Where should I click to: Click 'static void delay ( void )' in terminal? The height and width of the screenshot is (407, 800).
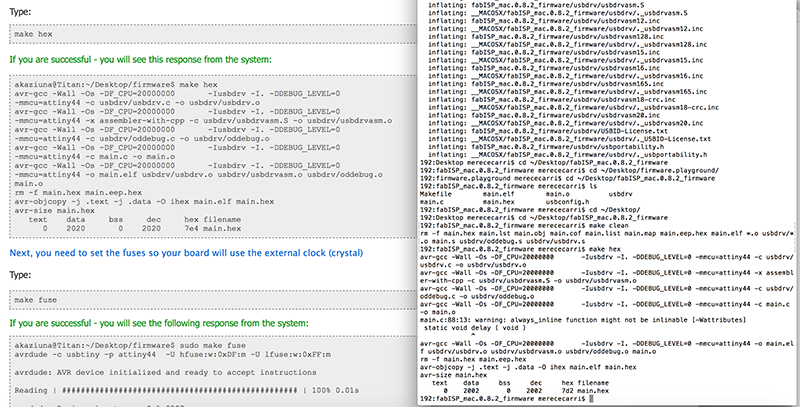pyautogui.click(x=475, y=328)
